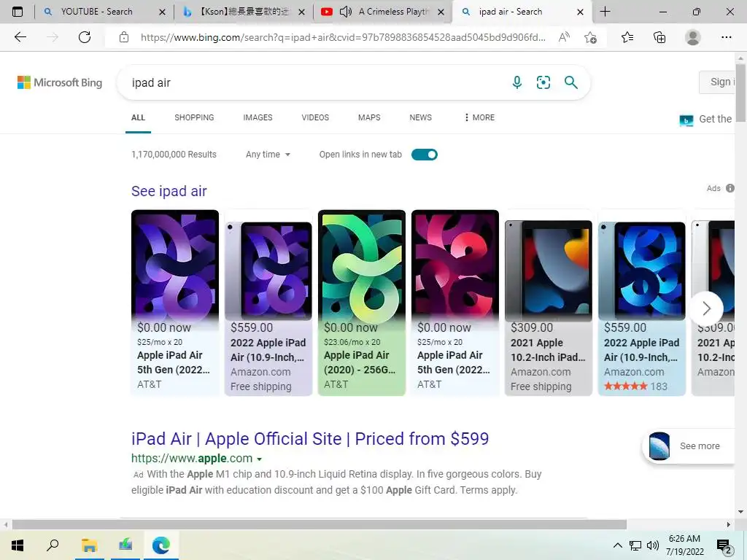Image resolution: width=747 pixels, height=560 pixels.
Task: Toggle Open links in new tab switch
Action: click(425, 155)
